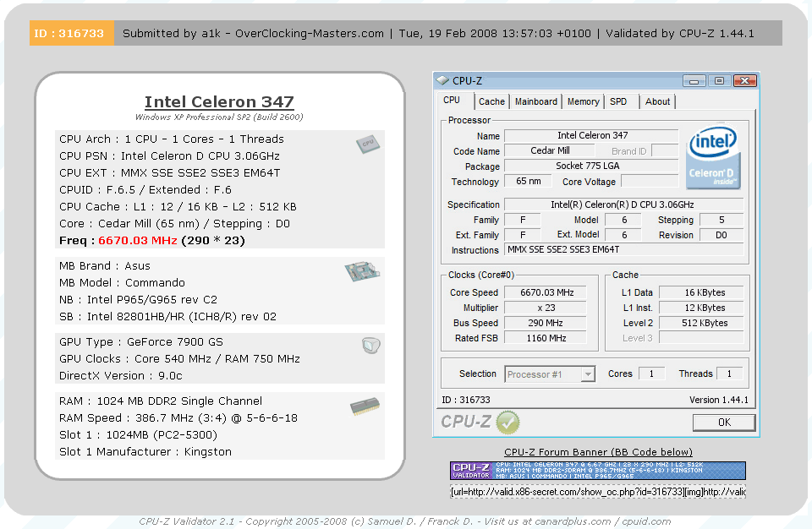The height and width of the screenshot is (529, 812).
Task: Click the Code Name field Cedar Mill
Action: (x=550, y=150)
